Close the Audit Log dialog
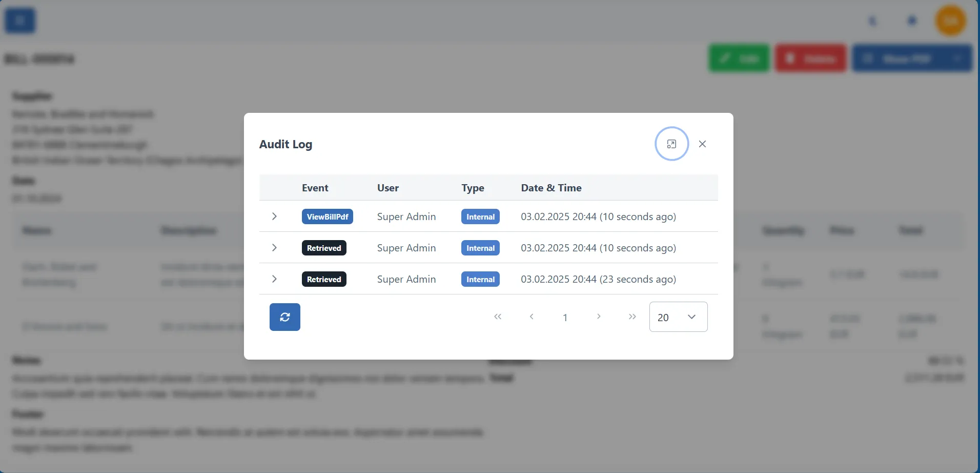The image size is (980, 473). point(703,144)
